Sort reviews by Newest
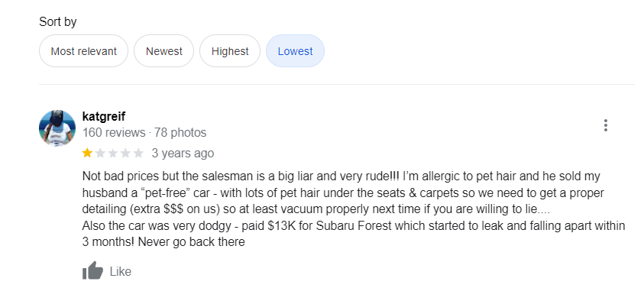This screenshot has width=644, height=288. (x=164, y=51)
